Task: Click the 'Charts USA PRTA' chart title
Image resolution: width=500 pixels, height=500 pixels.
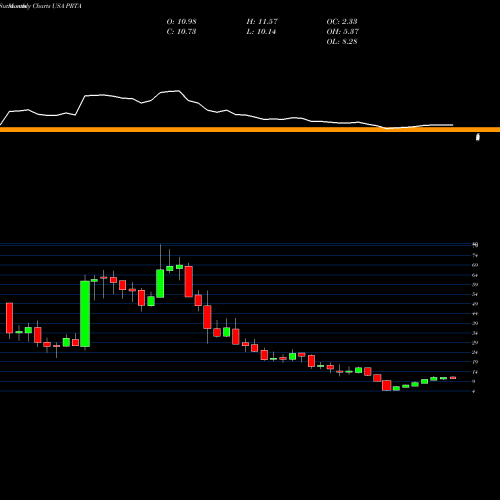Action: tap(57, 6)
